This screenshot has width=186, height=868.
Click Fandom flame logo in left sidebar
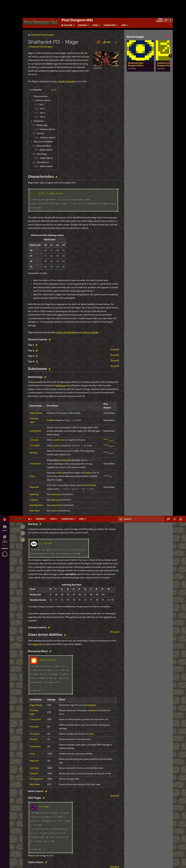(5, 519)
